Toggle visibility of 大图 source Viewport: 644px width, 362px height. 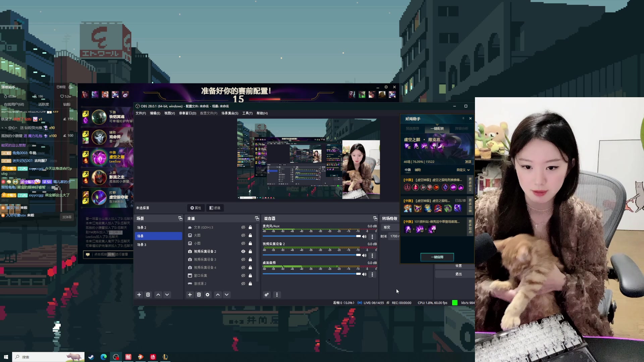coord(243,235)
